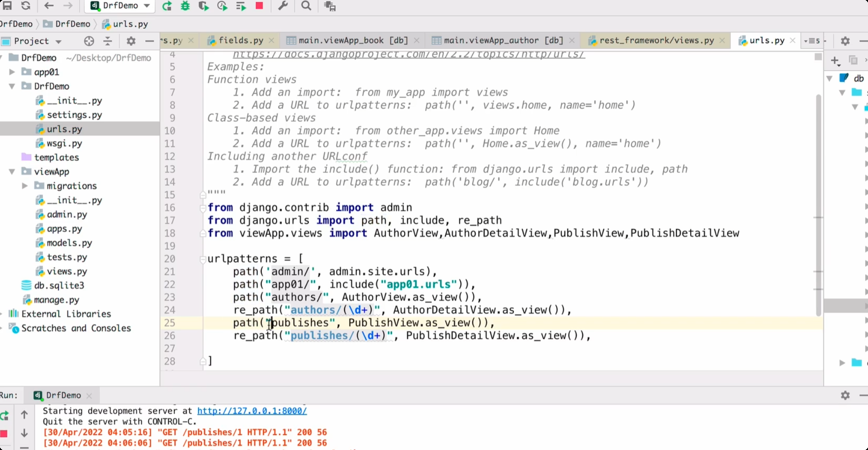Click the Save All toolbar icon

(7, 6)
